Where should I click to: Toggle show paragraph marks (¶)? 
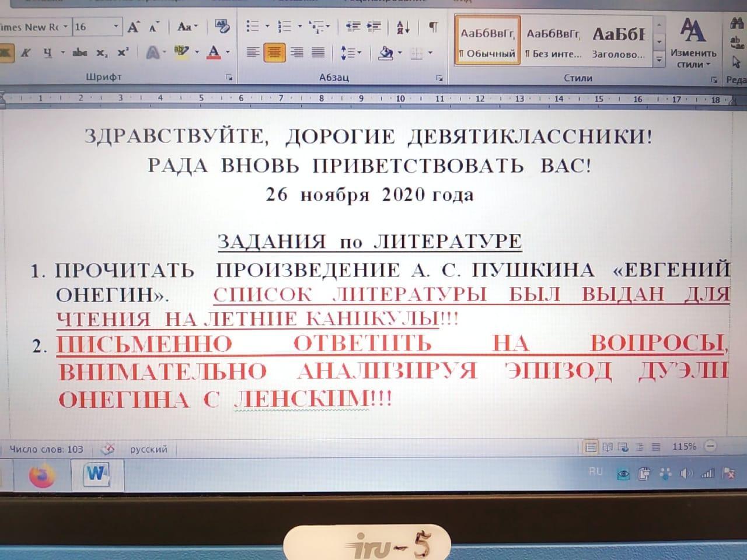(433, 27)
